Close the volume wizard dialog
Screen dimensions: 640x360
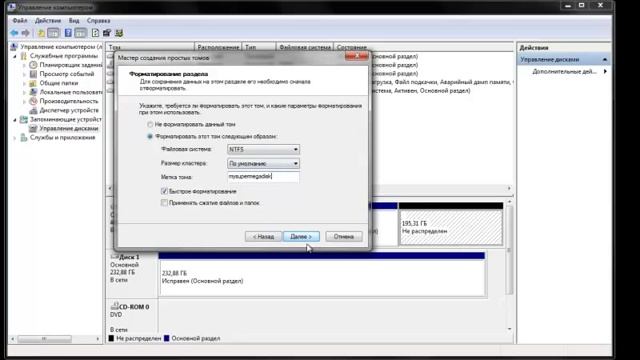click(x=356, y=56)
